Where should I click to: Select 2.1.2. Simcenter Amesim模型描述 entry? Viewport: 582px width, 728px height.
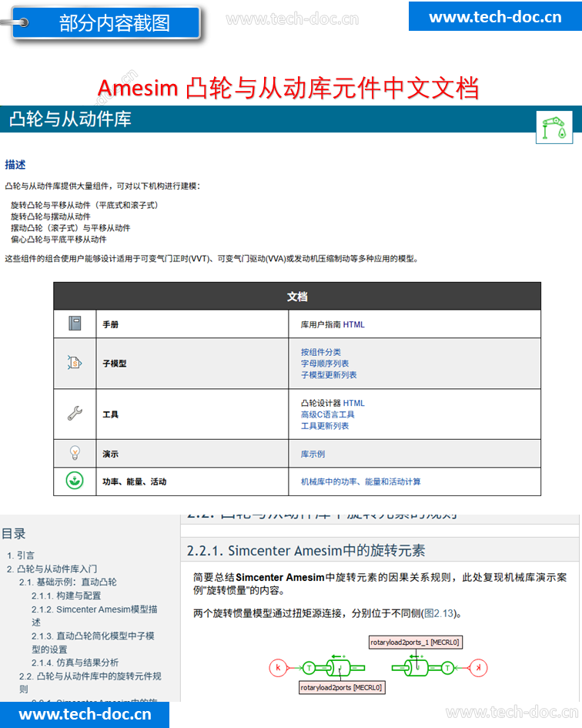pos(94,616)
